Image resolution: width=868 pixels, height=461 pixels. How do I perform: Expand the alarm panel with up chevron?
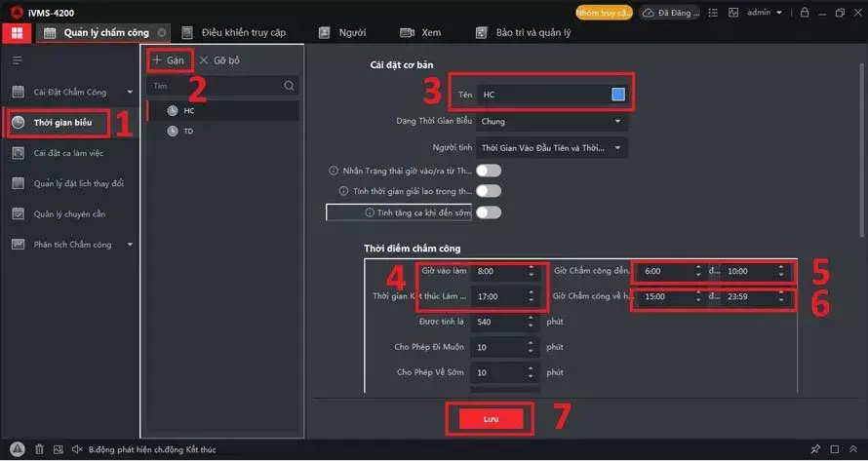[x=853, y=449]
